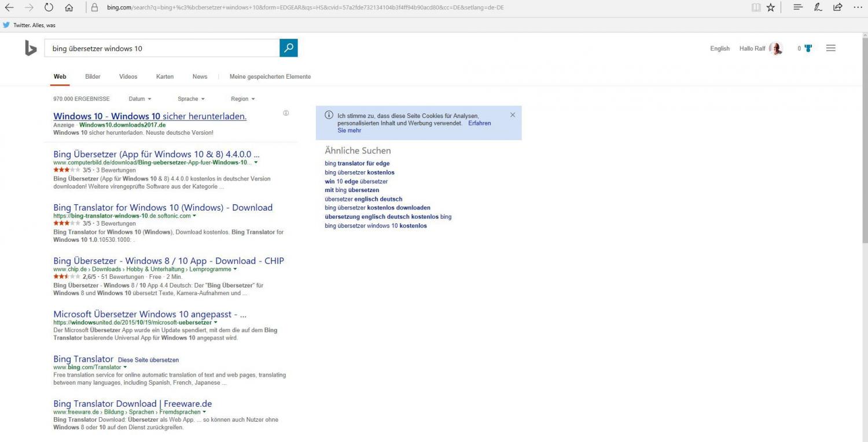The height and width of the screenshot is (442, 868).
Task: Open Ralf's profile avatar
Action: pos(776,49)
